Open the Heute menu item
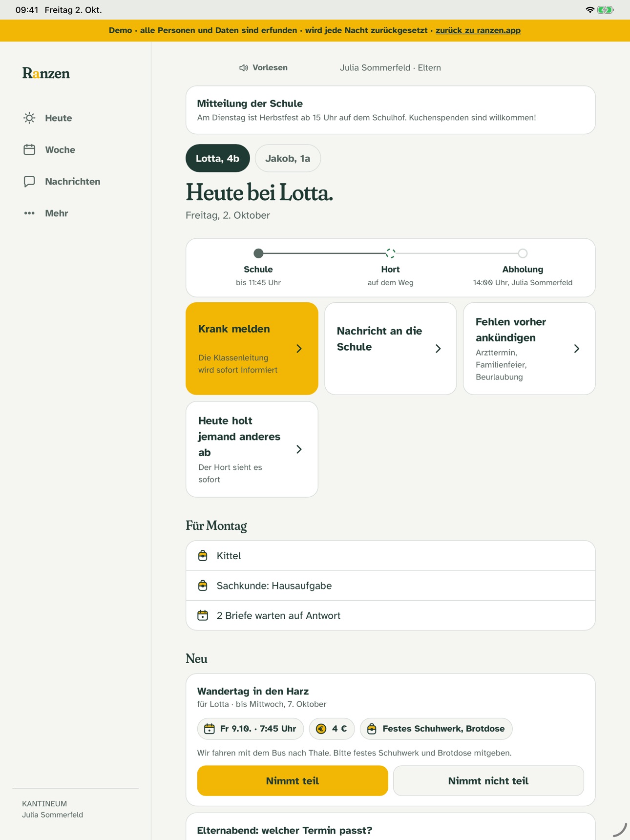The image size is (630, 840). (x=76, y=118)
